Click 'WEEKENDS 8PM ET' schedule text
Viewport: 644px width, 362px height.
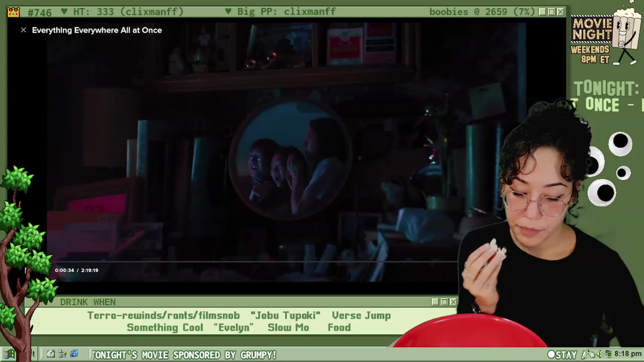tap(590, 55)
